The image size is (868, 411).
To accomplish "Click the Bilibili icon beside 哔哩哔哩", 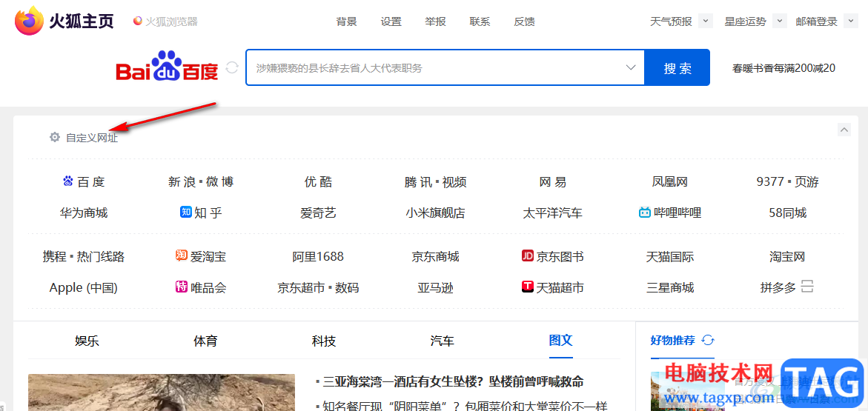I will (644, 212).
